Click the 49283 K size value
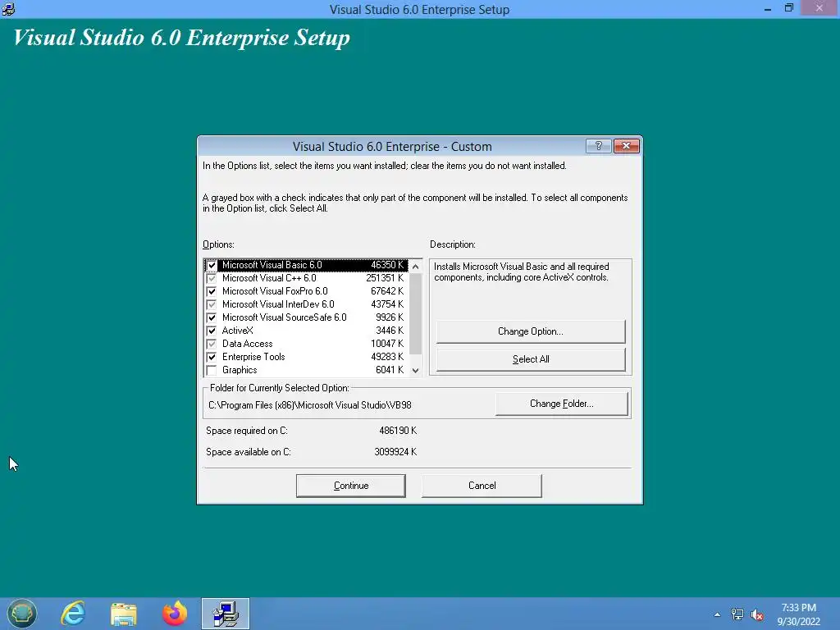840x630 pixels. 387,358
